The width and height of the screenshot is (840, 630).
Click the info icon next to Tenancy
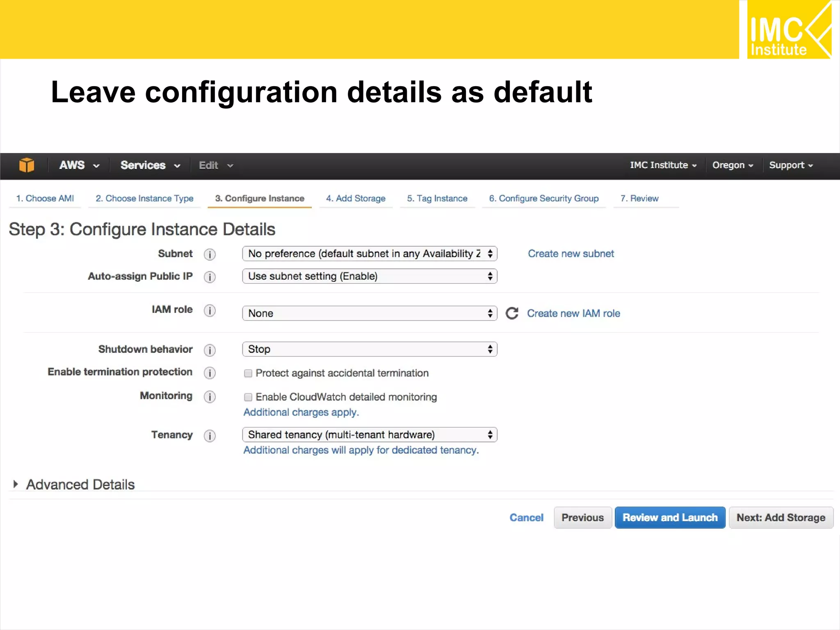tap(210, 436)
